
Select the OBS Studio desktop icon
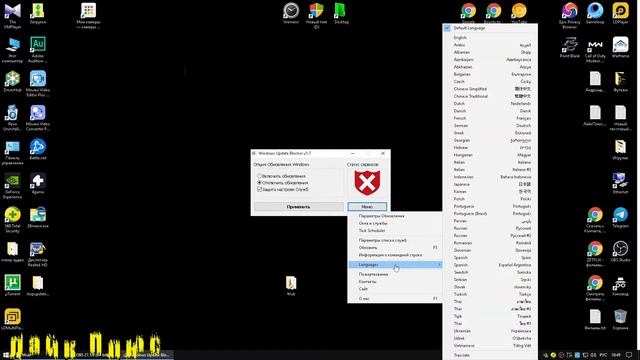tap(620, 251)
